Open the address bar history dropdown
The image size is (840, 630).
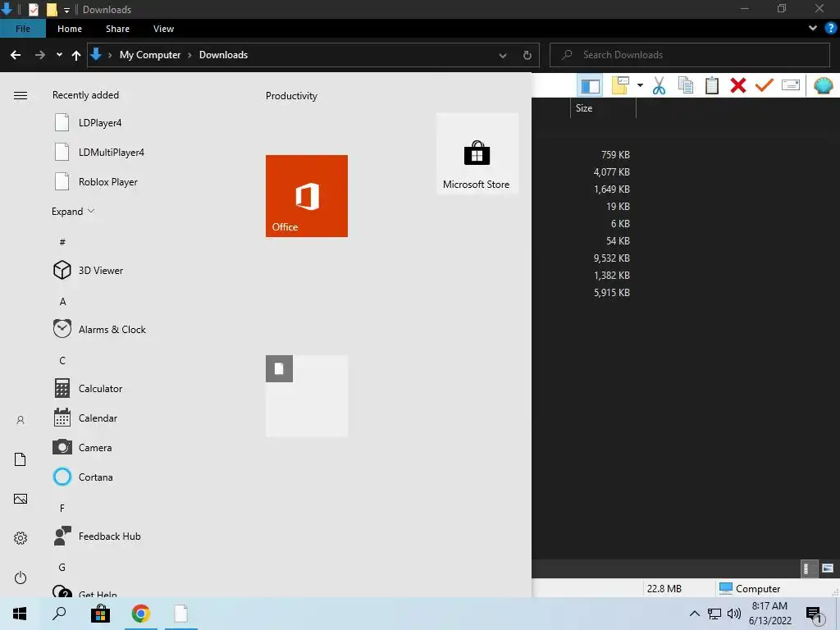503,55
